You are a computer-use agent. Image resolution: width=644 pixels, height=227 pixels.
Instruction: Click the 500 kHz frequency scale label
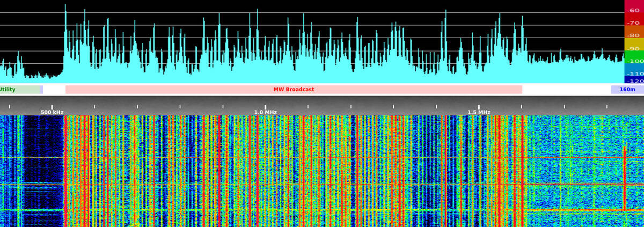pos(52,113)
